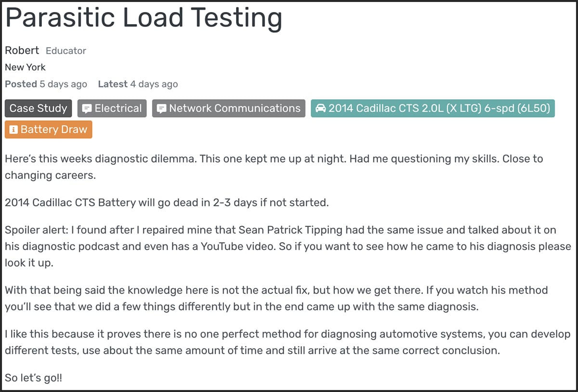Image resolution: width=578 pixels, height=392 pixels.
Task: Select the Electrical tag label text
Action: coord(118,108)
